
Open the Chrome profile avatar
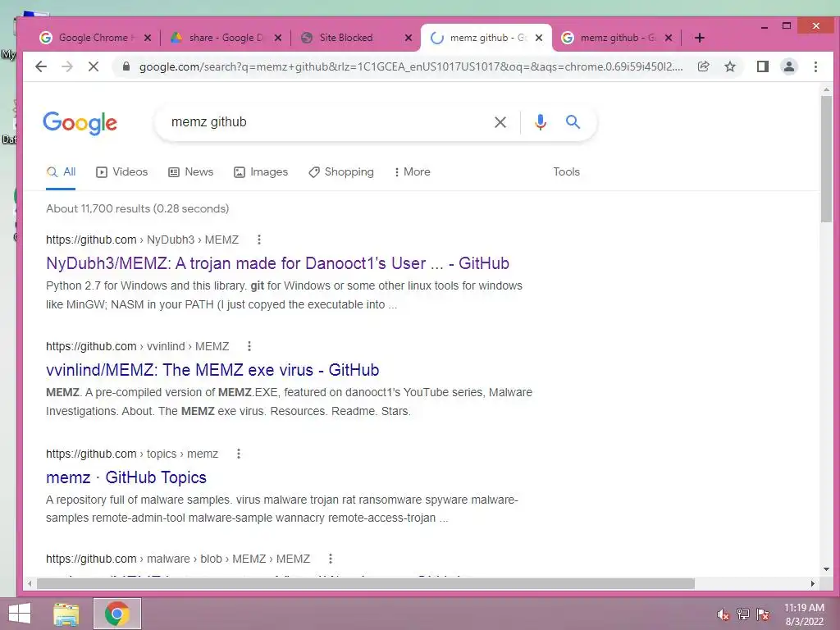tap(788, 66)
